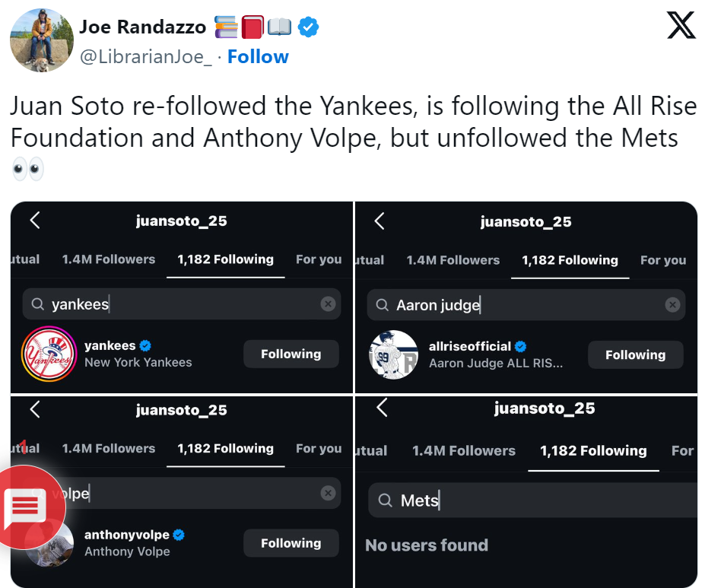Go back from the Aaron judge panel

coord(379,221)
